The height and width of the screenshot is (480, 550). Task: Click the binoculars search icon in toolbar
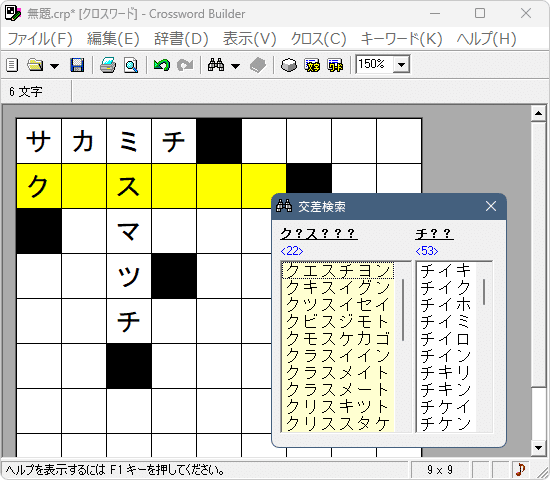pyautogui.click(x=216, y=65)
